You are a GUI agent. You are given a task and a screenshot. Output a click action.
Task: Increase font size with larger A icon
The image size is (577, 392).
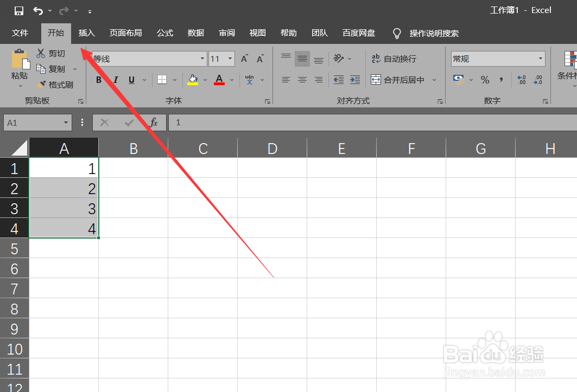[x=244, y=59]
